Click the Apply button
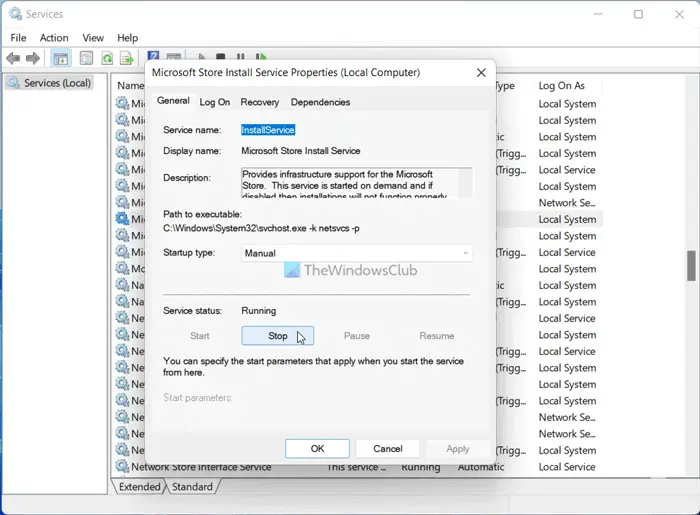Image resolution: width=700 pixels, height=515 pixels. point(458,449)
